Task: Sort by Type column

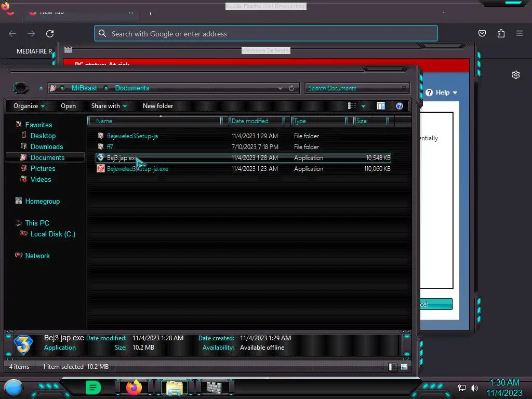Action: (x=318, y=121)
